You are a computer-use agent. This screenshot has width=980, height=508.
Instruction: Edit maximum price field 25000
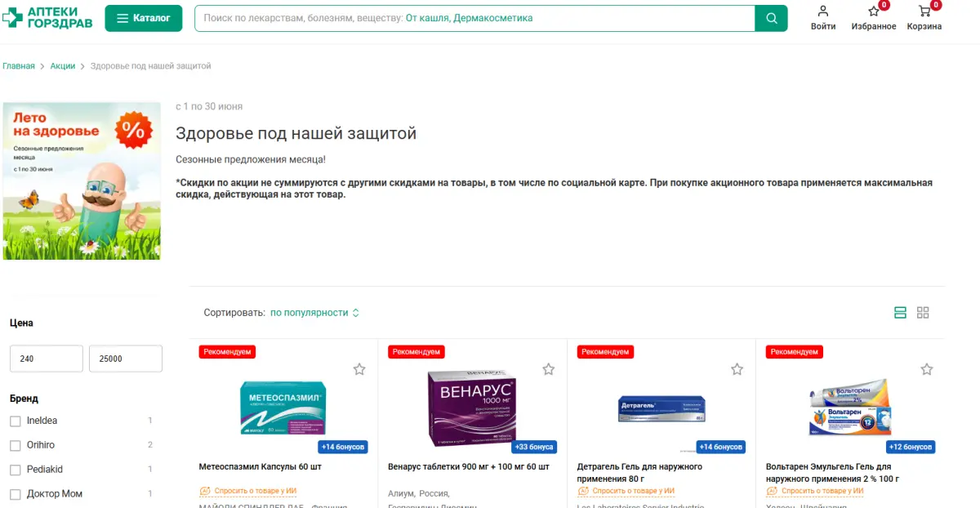pyautogui.click(x=126, y=359)
